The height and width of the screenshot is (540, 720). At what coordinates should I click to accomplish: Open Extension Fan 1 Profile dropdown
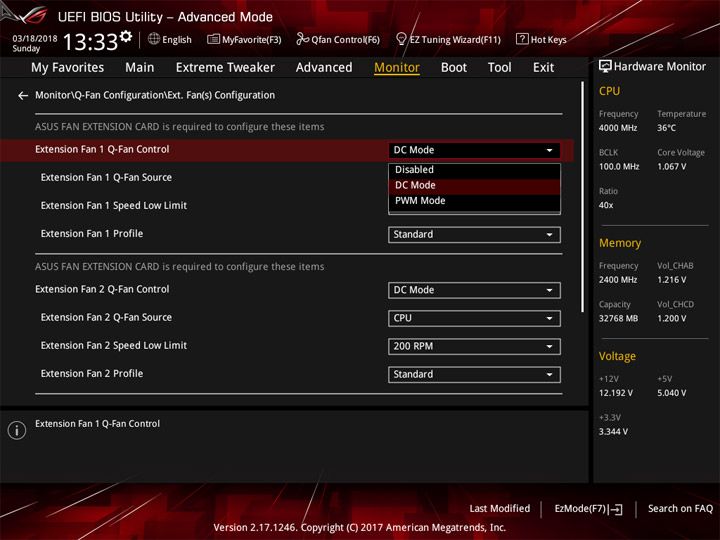point(474,235)
